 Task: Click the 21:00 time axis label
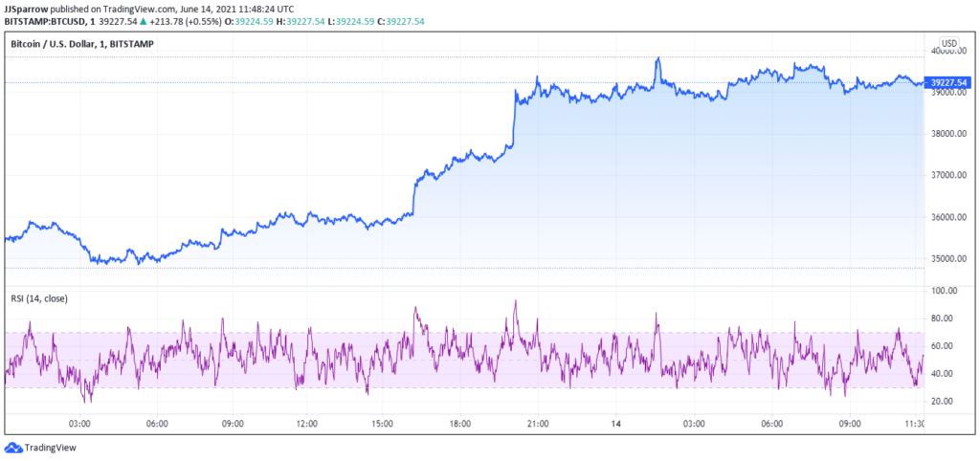tap(537, 423)
